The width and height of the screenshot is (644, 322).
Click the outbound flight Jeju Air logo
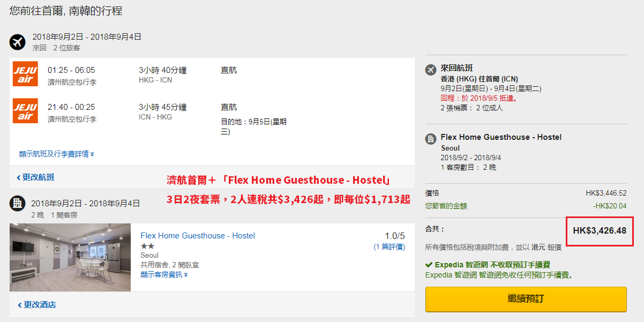coord(25,74)
